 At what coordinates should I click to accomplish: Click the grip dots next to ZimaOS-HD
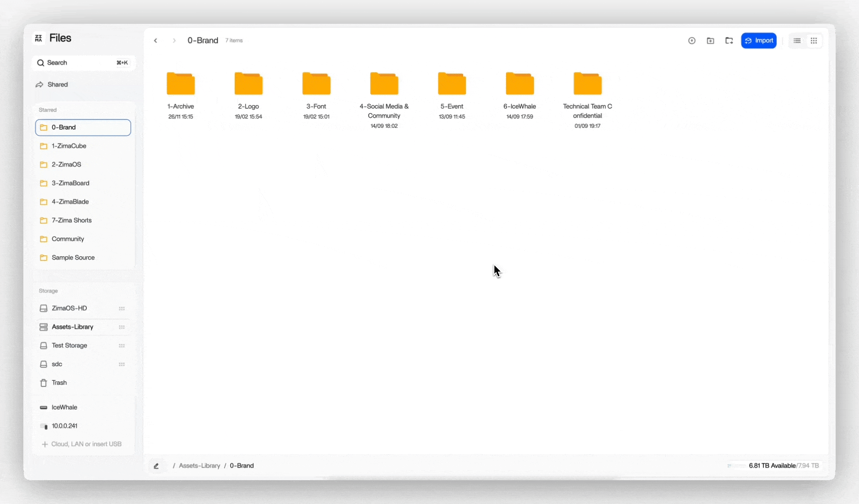tap(122, 308)
